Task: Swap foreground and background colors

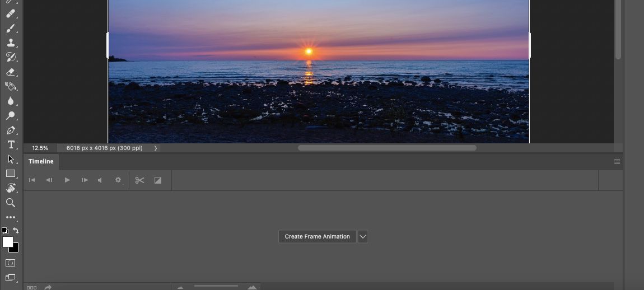Action: point(16,231)
